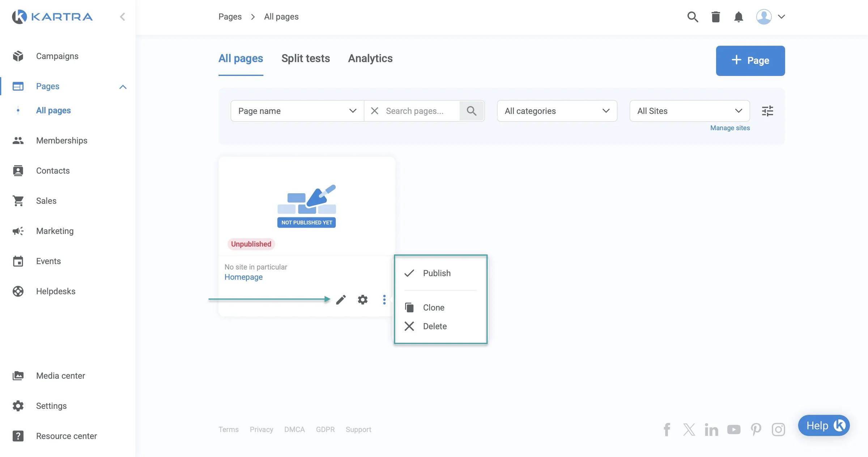Click the Pages breadcrumb link
The width and height of the screenshot is (868, 457).
pyautogui.click(x=230, y=17)
